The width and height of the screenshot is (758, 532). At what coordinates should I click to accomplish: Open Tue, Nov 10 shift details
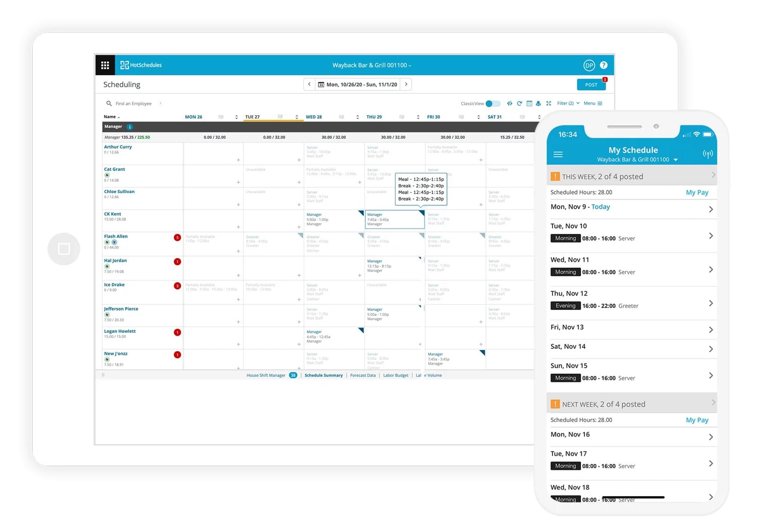(x=632, y=235)
